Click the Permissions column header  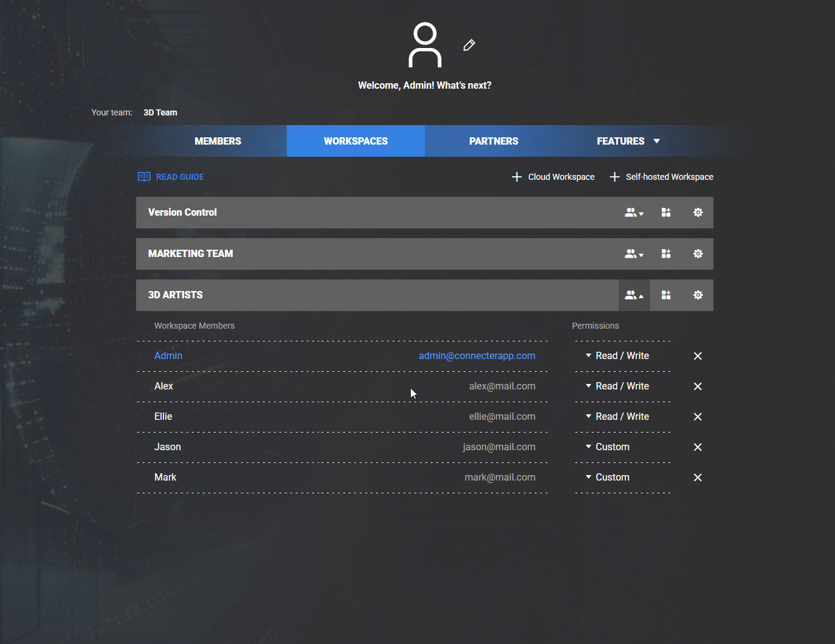click(596, 326)
